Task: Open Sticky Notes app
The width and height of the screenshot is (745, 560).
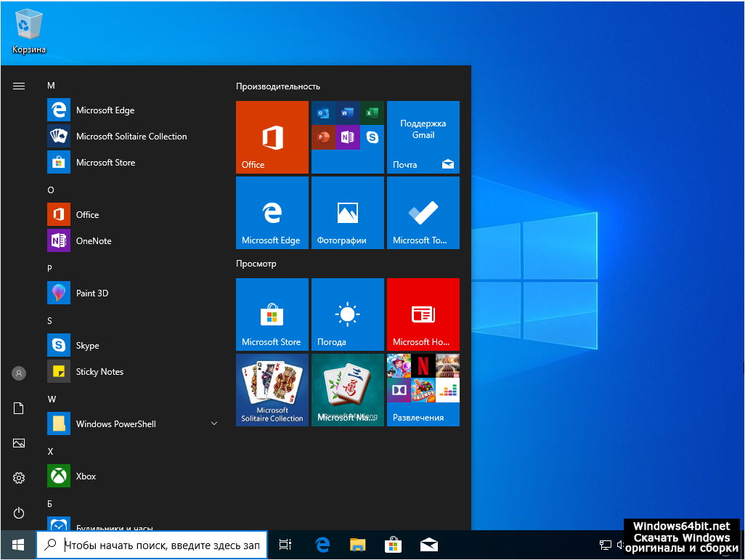Action: [x=99, y=372]
